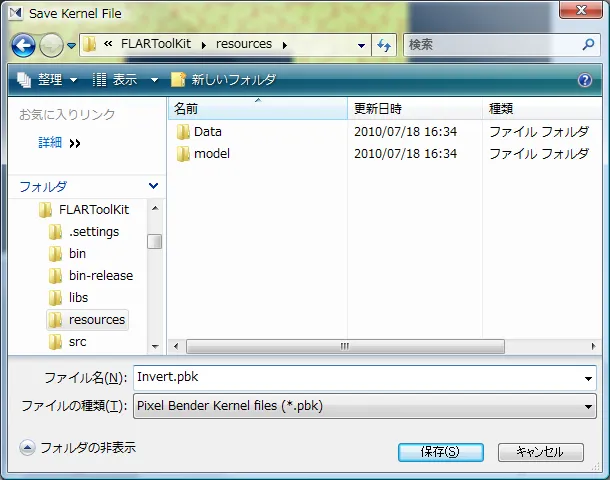Refresh the current folder view
The height and width of the screenshot is (480, 610).
[x=384, y=46]
